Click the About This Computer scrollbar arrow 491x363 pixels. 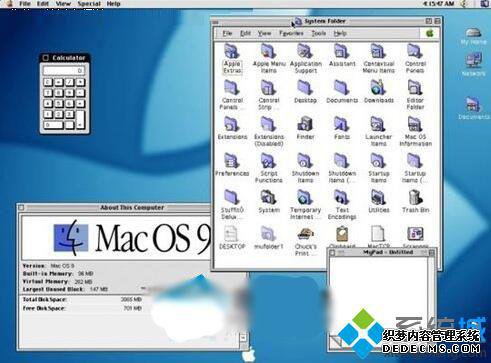pos(243,337)
